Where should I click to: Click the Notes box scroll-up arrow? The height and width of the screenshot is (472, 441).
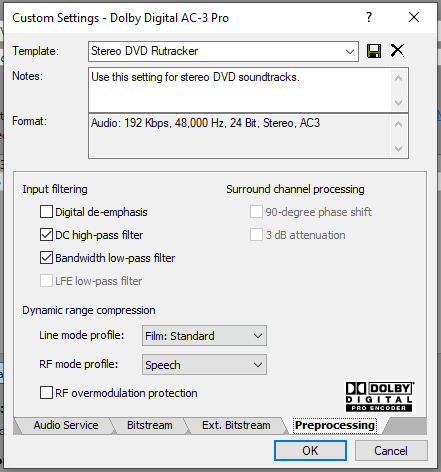398,79
